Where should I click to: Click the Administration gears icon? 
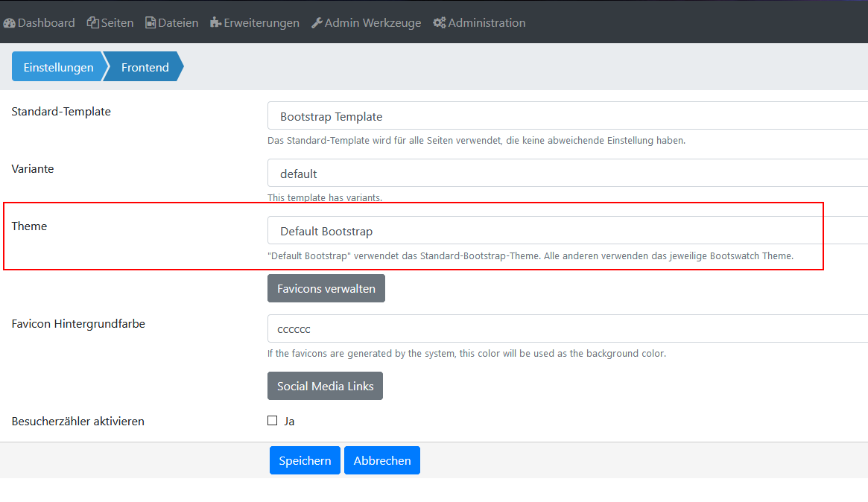tap(439, 22)
